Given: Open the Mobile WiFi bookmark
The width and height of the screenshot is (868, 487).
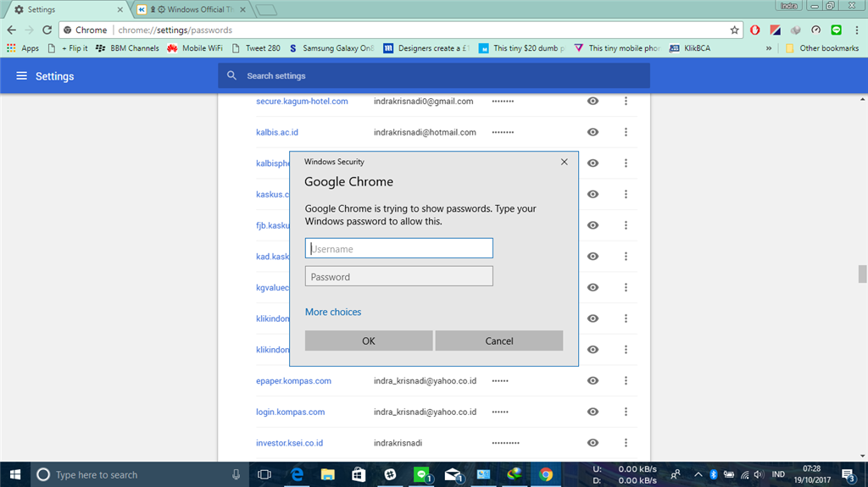Looking at the screenshot, I should pos(195,48).
